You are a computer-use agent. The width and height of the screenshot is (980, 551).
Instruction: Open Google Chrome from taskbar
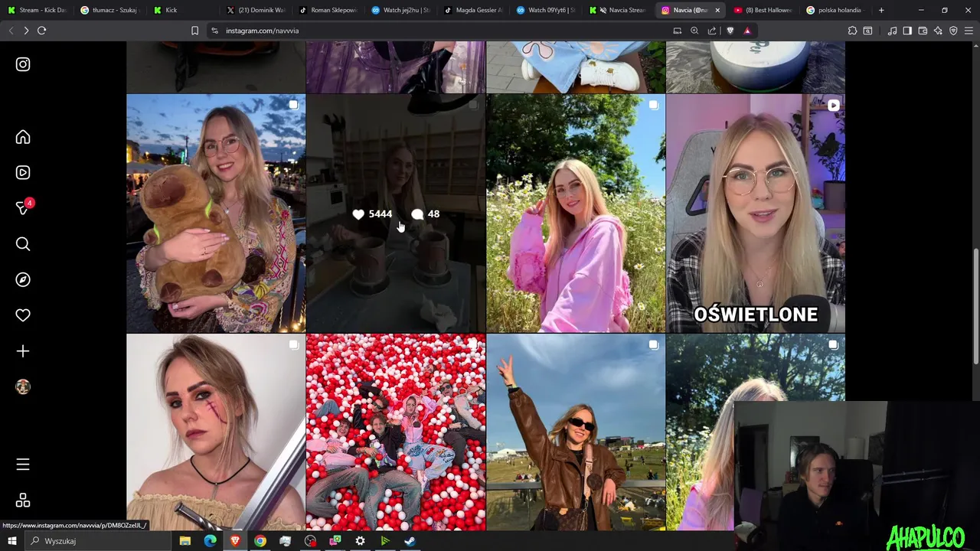click(260, 541)
